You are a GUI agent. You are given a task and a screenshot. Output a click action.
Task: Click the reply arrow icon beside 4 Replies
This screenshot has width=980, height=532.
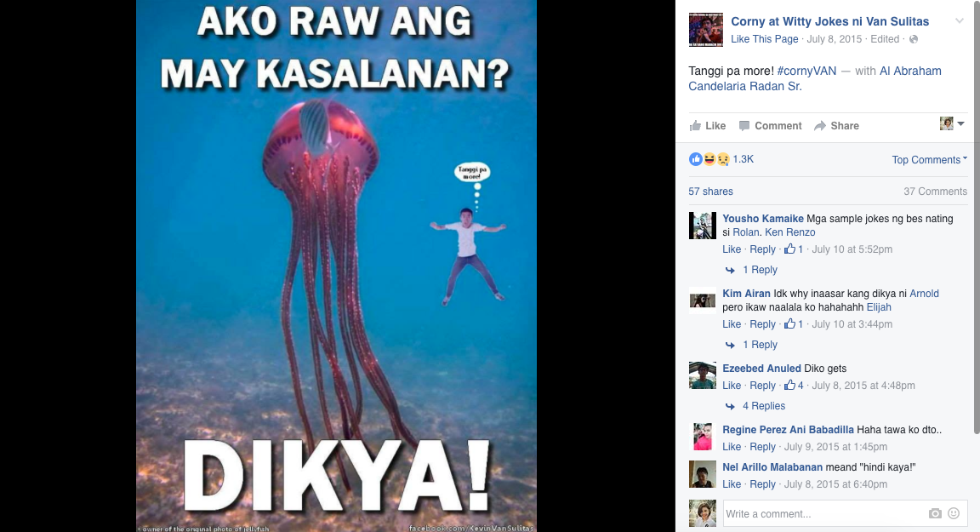coord(729,406)
